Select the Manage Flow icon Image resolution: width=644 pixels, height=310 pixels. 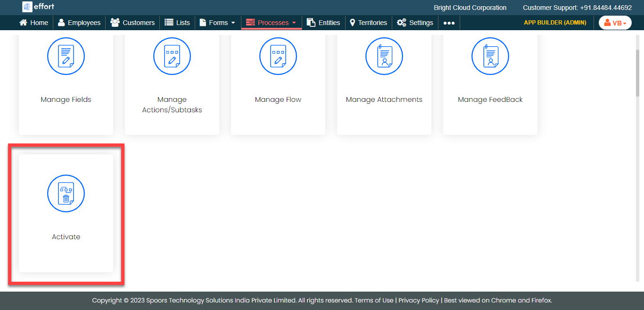[278, 56]
